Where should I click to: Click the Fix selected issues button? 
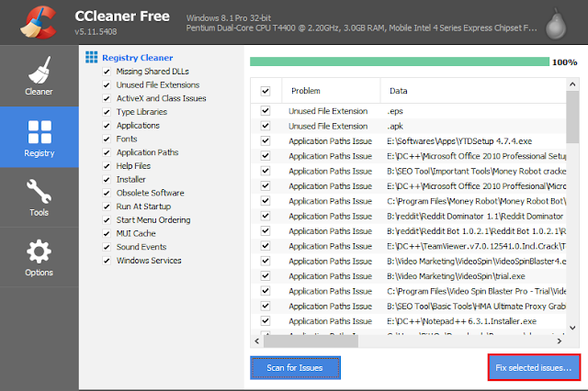[x=533, y=367]
